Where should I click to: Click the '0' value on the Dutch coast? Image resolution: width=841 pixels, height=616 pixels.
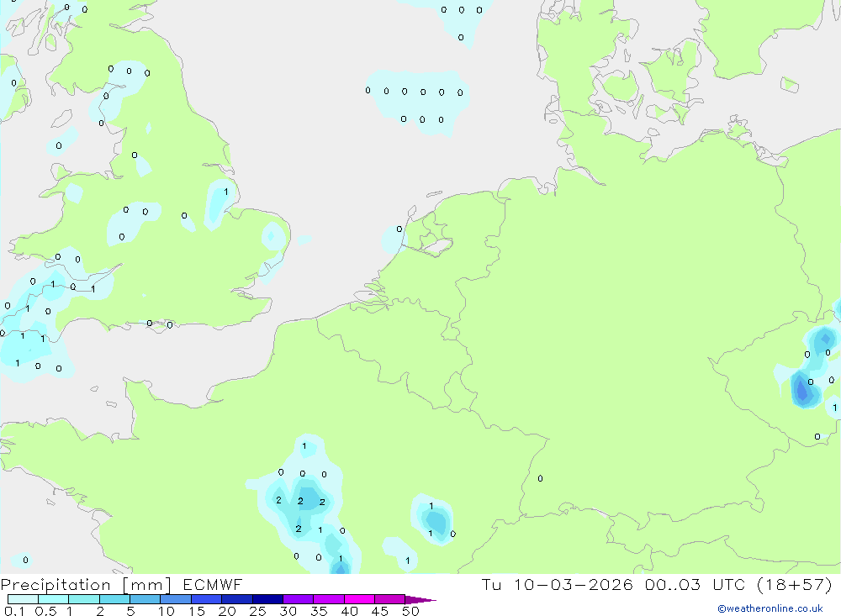coord(399,229)
